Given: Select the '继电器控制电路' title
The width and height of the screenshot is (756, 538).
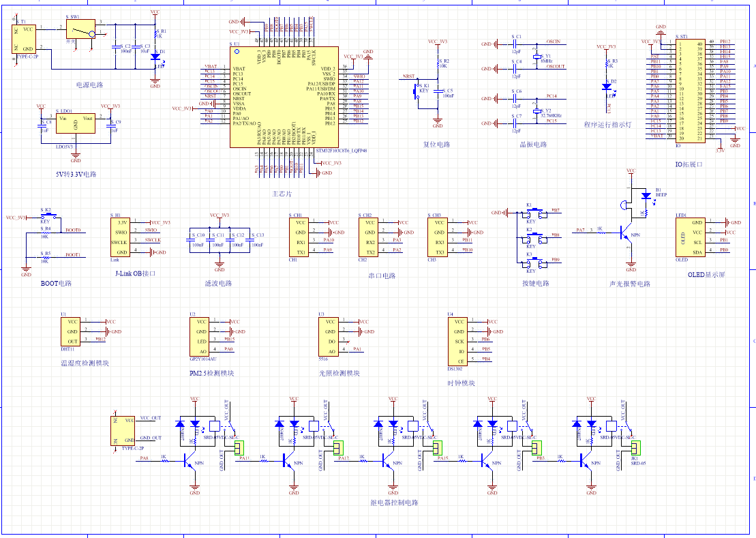Looking at the screenshot, I should pos(395,503).
